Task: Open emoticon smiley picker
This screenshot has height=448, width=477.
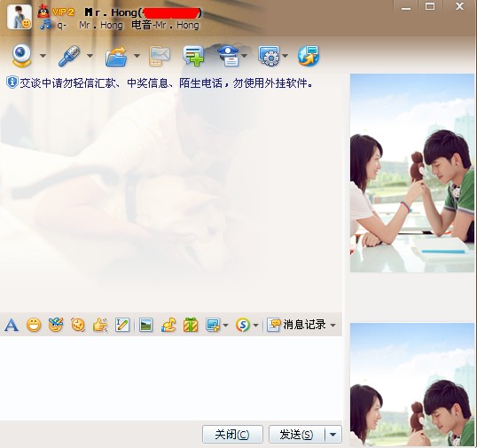Action: (x=34, y=325)
